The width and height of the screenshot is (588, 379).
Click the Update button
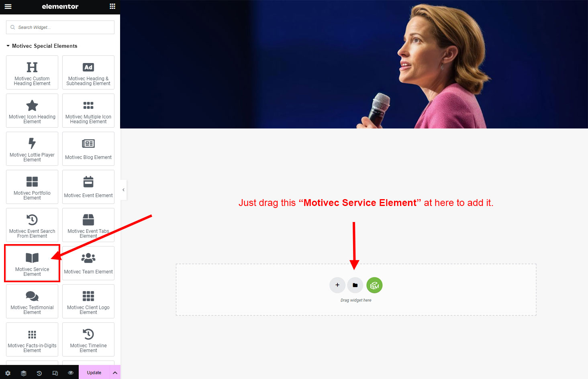pos(94,373)
